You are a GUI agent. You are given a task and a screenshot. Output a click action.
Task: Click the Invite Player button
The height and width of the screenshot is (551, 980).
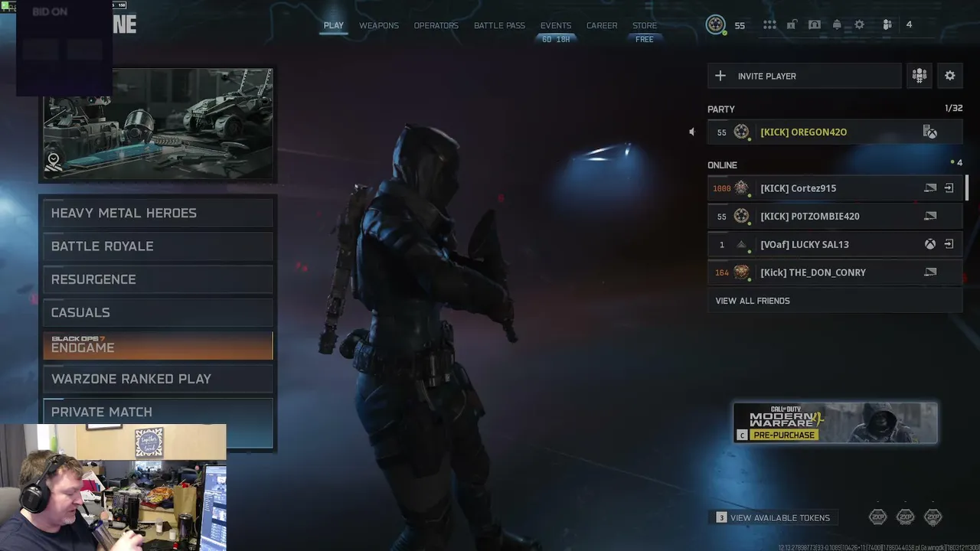pyautogui.click(x=805, y=76)
